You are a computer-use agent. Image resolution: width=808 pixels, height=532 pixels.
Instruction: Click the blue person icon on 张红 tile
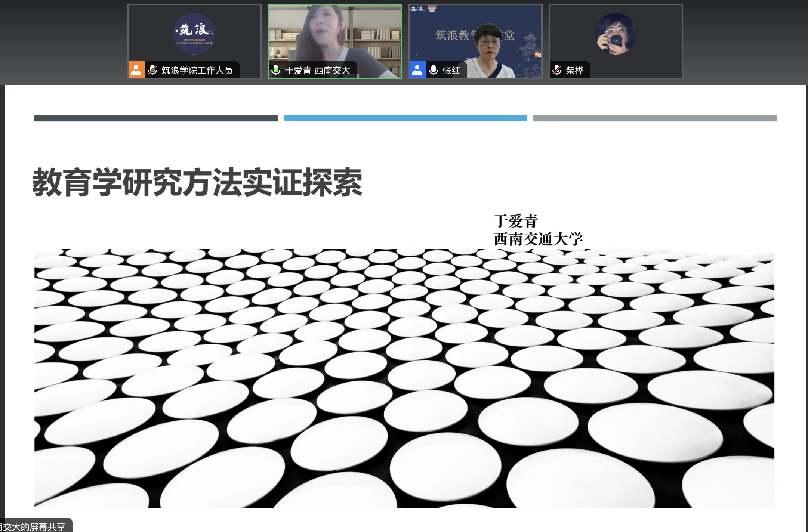coord(417,70)
